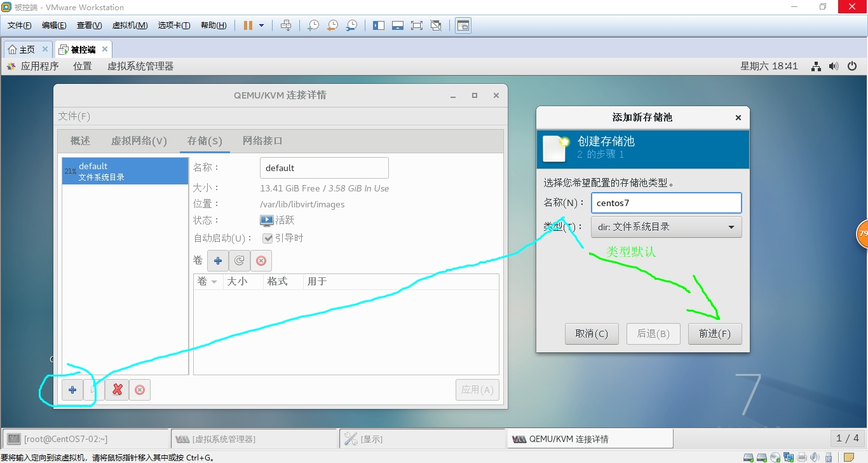Open the workspace switcher showing 1 / 4
Image resolution: width=868 pixels, height=463 pixels.
pos(847,438)
